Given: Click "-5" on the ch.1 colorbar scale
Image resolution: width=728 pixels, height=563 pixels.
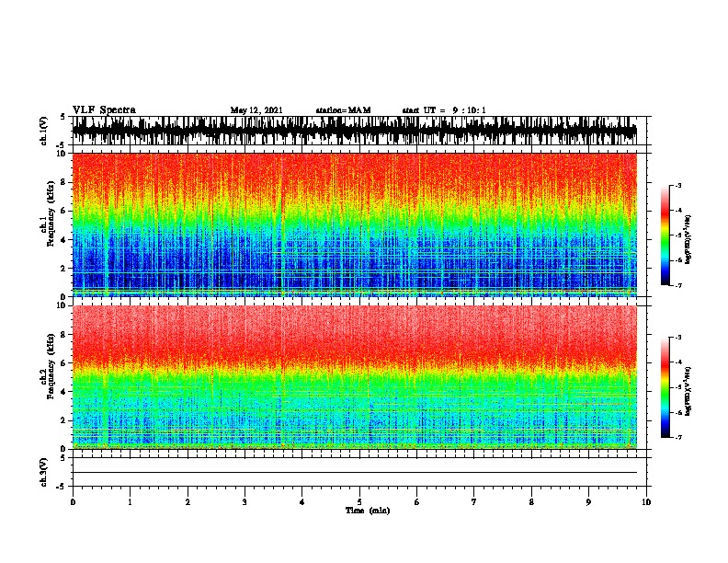Looking at the screenshot, I should coord(678,236).
